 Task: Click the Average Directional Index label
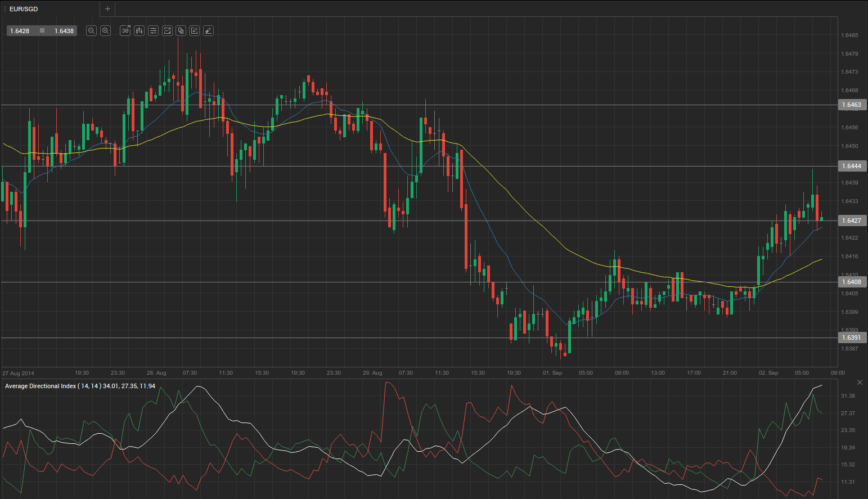tap(80, 386)
